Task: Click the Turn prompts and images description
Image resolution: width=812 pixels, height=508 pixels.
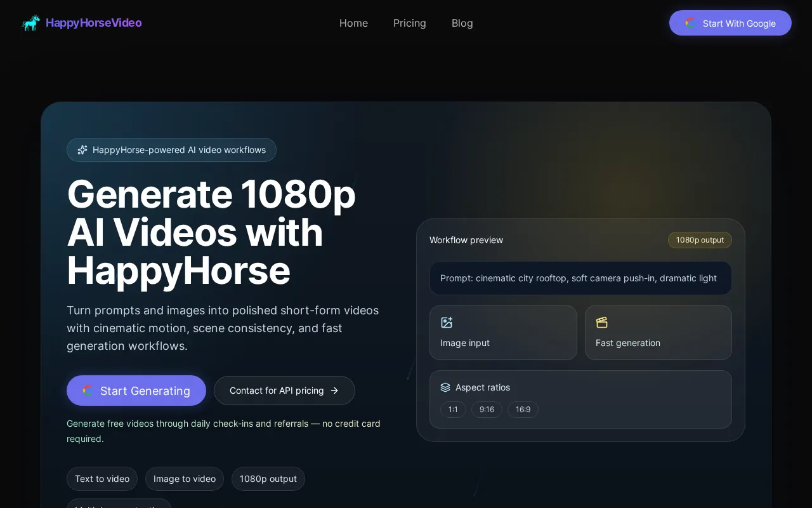Action: click(x=223, y=328)
